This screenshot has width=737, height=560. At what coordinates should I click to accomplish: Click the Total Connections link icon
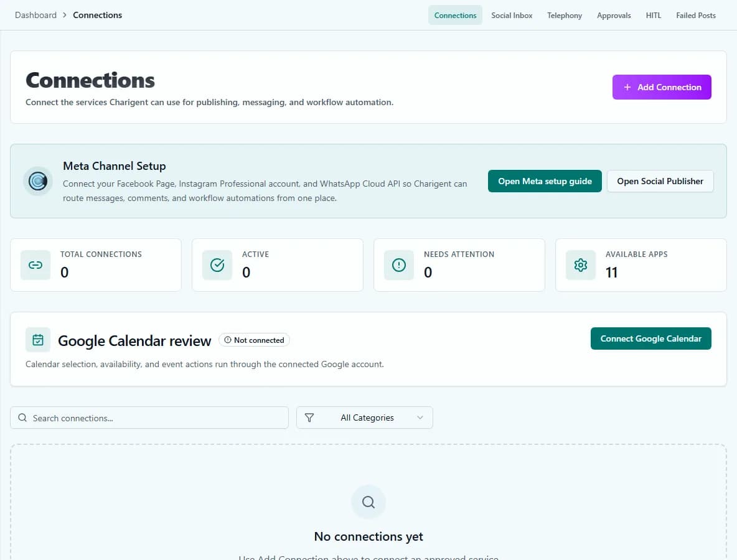point(35,265)
